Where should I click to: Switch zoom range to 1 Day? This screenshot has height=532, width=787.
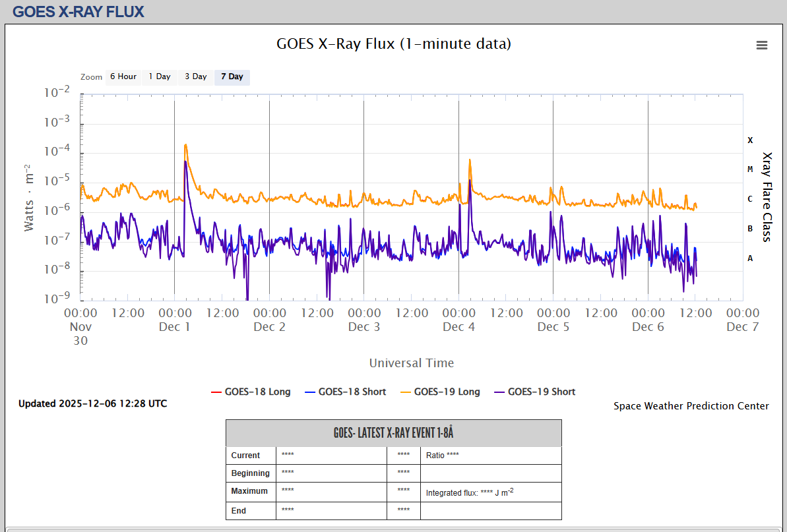point(160,76)
